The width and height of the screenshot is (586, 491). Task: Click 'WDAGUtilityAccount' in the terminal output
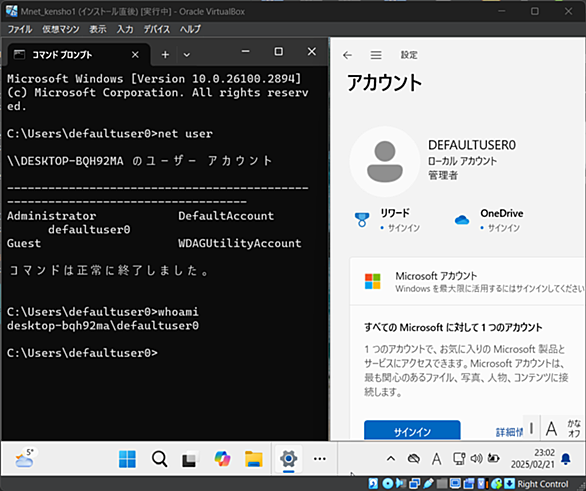click(x=240, y=243)
